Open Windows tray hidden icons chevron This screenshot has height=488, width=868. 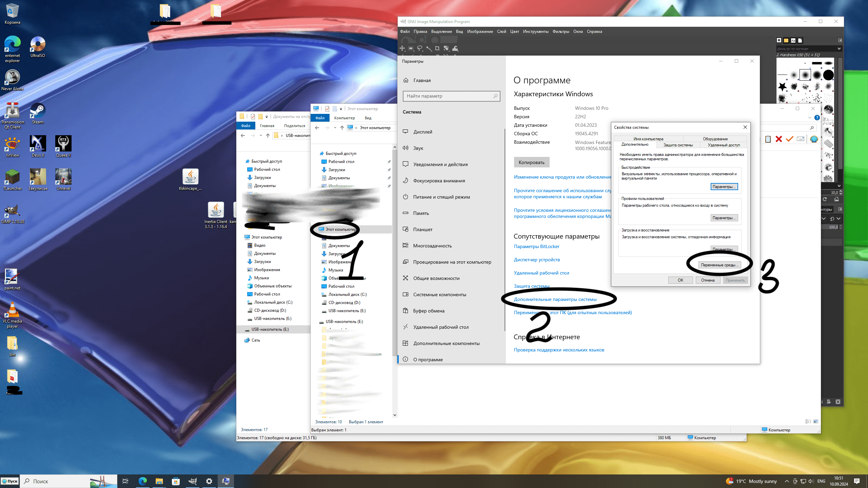coord(787,481)
